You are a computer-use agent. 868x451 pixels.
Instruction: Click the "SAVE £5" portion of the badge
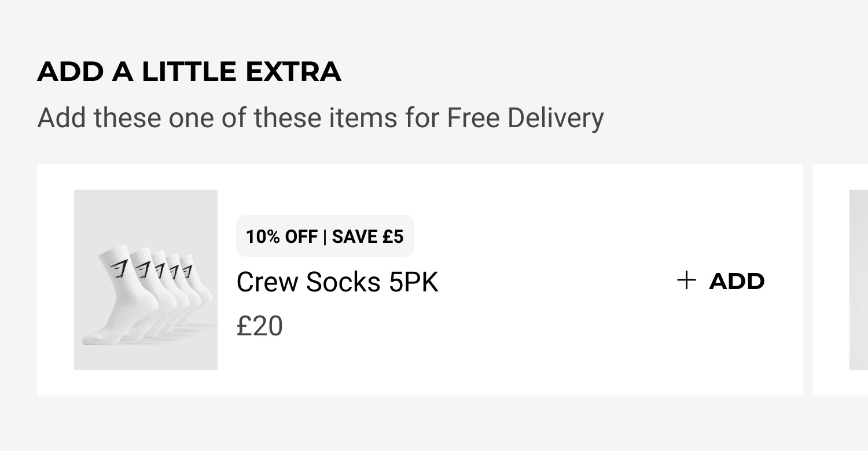pos(367,236)
